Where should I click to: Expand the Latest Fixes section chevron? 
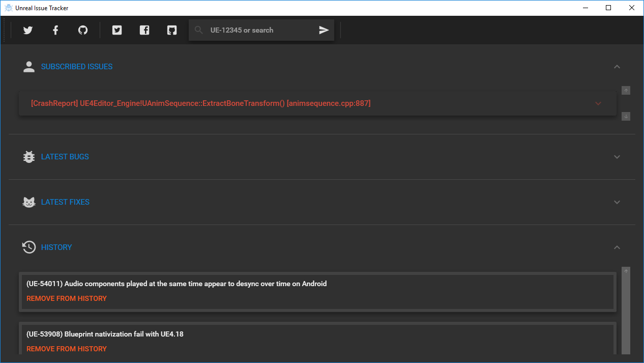point(617,202)
